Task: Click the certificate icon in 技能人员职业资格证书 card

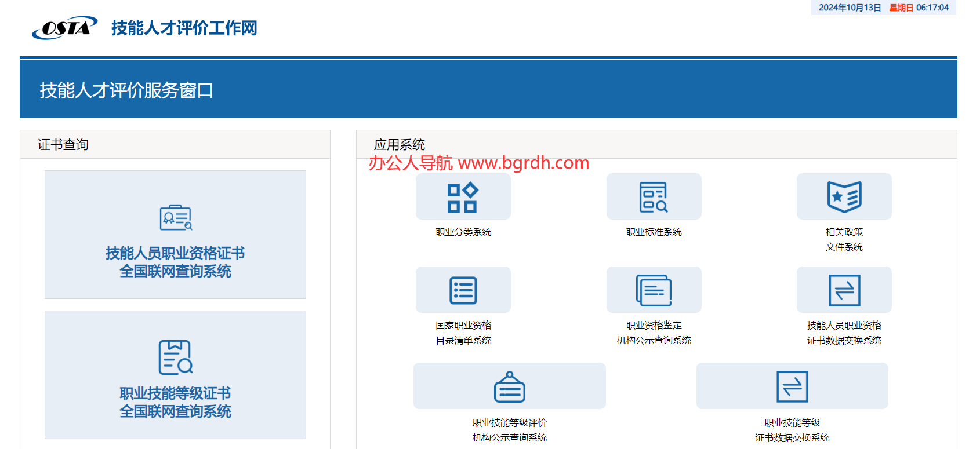Action: [x=176, y=218]
